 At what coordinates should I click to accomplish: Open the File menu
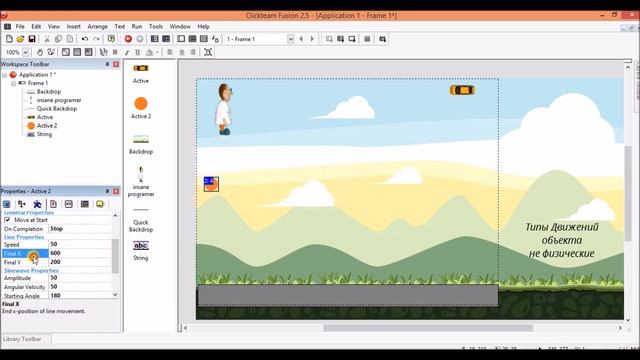click(x=20, y=26)
